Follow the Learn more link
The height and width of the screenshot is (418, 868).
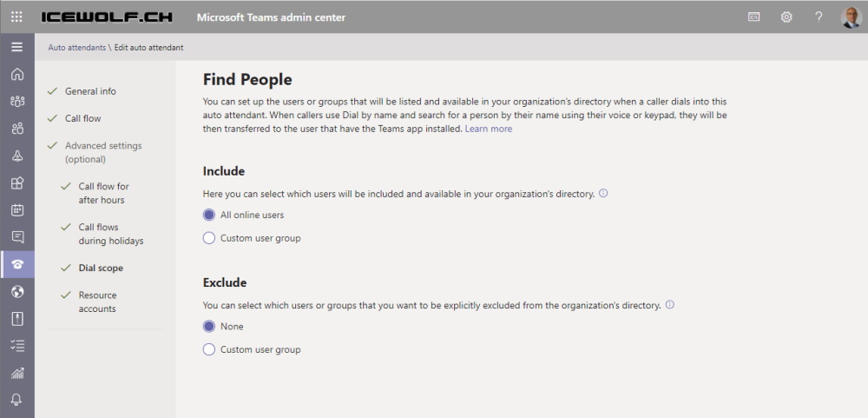tap(488, 129)
